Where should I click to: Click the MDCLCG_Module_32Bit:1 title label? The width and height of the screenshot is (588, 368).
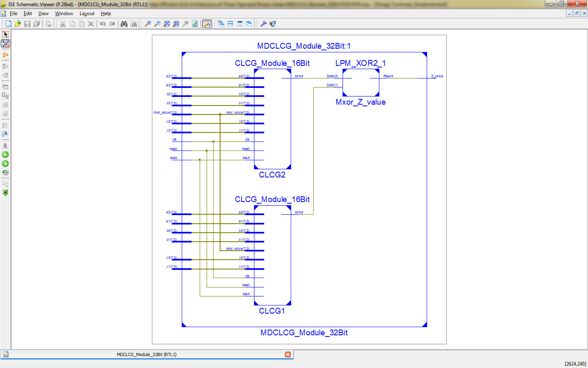coord(304,46)
